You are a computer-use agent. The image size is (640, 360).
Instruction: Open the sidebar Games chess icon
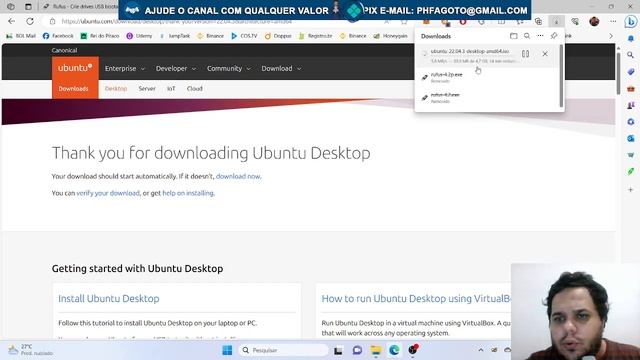point(631,105)
